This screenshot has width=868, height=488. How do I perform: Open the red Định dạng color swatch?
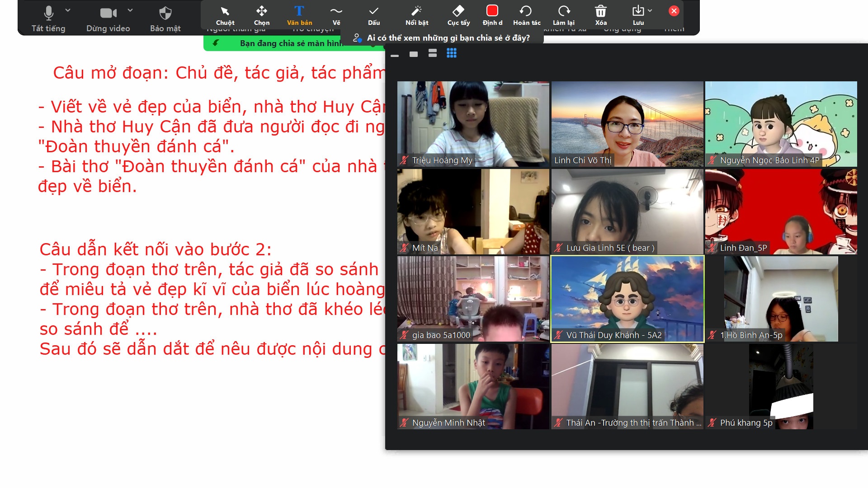tap(492, 11)
